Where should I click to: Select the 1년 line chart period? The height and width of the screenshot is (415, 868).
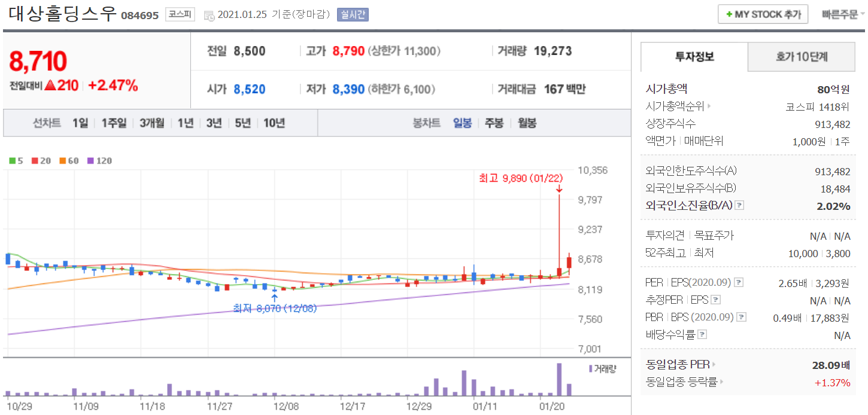pyautogui.click(x=186, y=123)
